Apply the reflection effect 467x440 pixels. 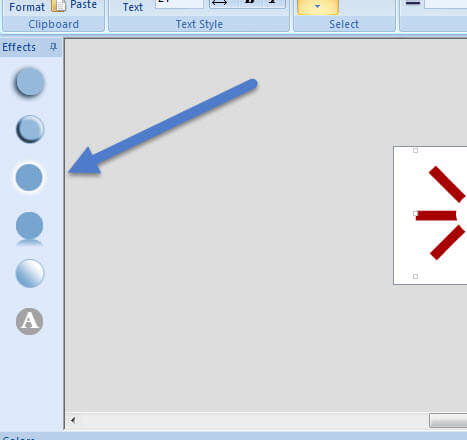[29, 228]
